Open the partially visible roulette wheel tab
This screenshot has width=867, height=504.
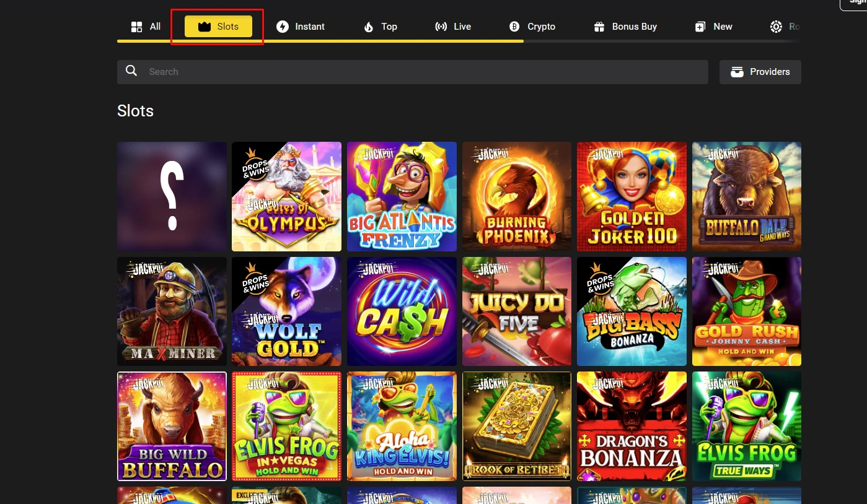pyautogui.click(x=784, y=27)
